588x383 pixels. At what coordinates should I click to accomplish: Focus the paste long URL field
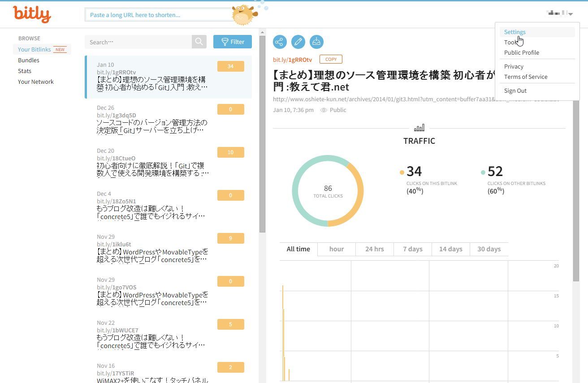click(159, 15)
